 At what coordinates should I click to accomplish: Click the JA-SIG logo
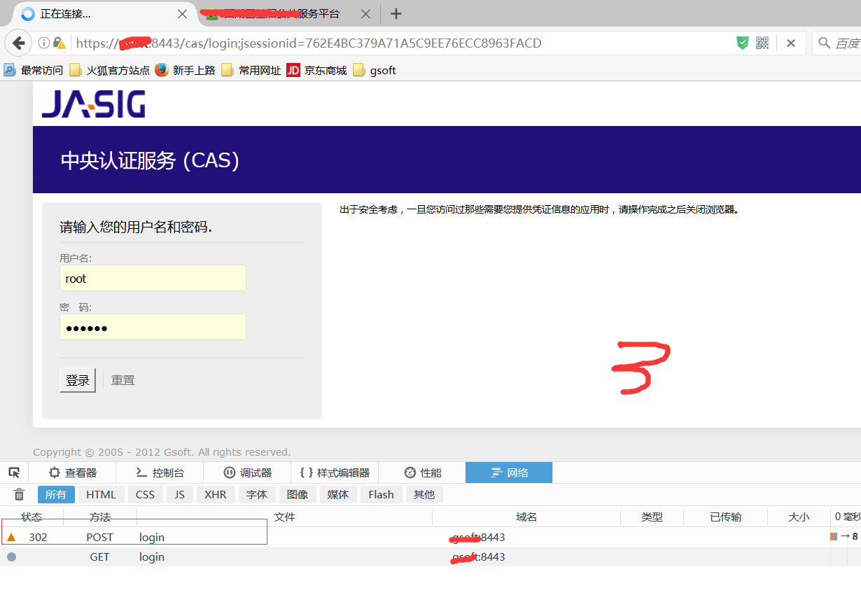click(93, 104)
